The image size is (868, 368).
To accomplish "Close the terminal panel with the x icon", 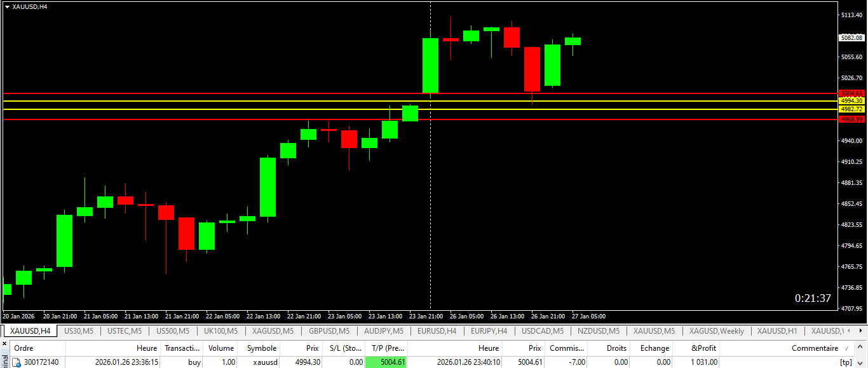I will (5, 344).
